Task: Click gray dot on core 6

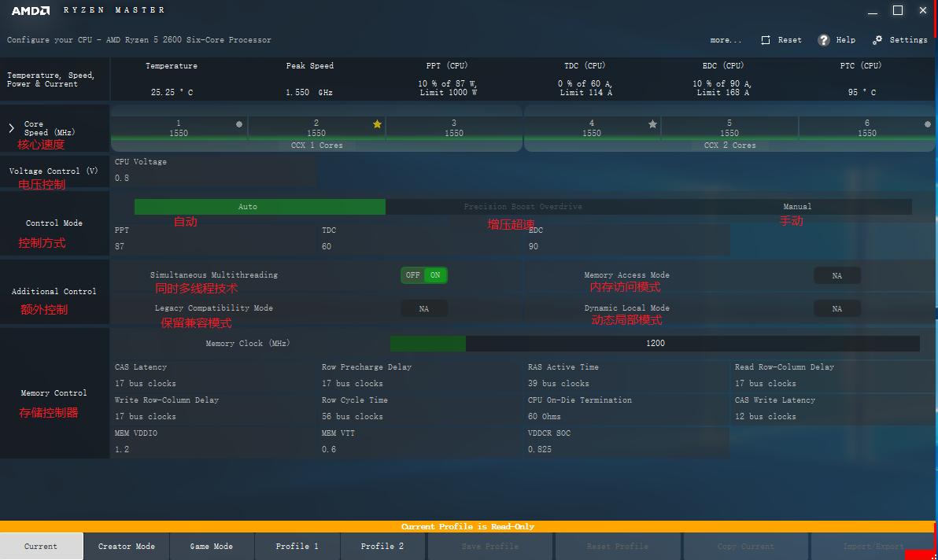Action: pyautogui.click(x=928, y=124)
